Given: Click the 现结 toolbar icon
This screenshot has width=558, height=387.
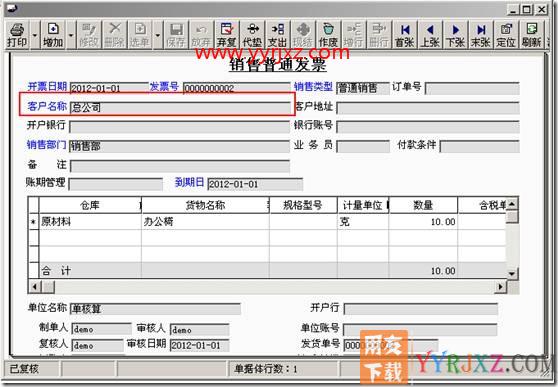Looking at the screenshot, I should (x=302, y=35).
